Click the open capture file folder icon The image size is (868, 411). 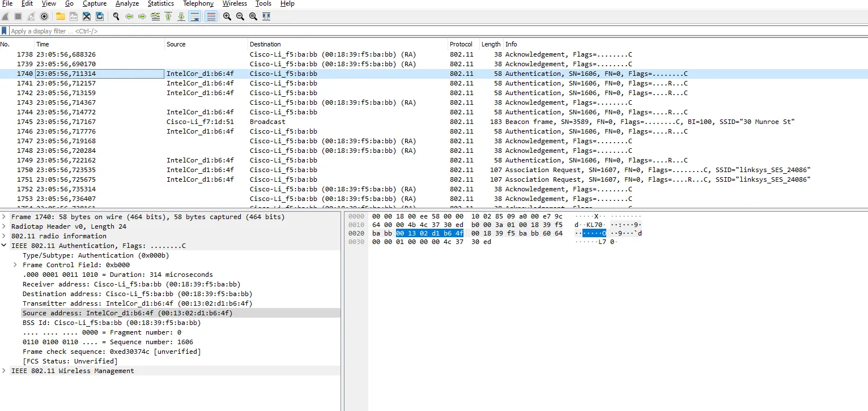(x=60, y=16)
